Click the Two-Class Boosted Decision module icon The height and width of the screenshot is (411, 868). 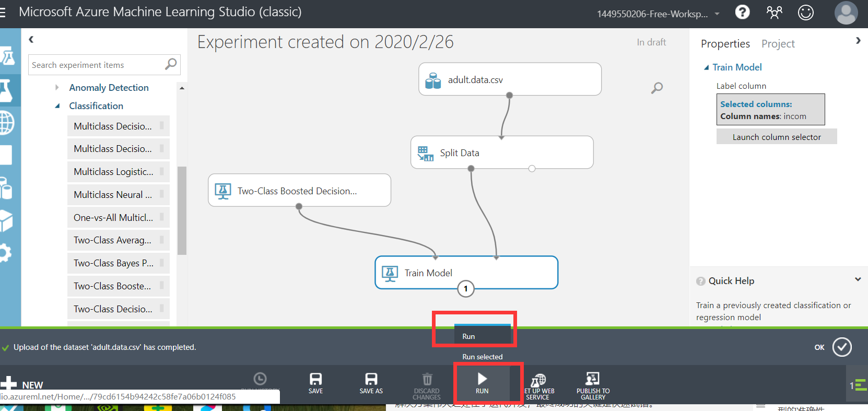pyautogui.click(x=223, y=191)
